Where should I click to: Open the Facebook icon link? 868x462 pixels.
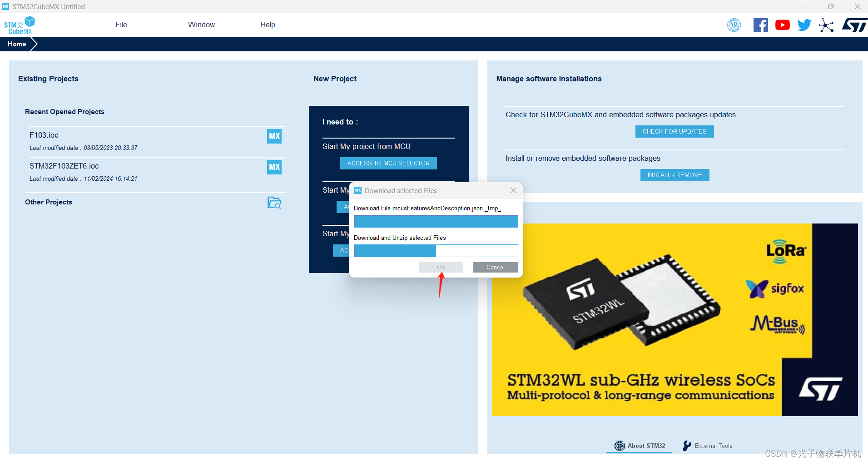tap(760, 25)
